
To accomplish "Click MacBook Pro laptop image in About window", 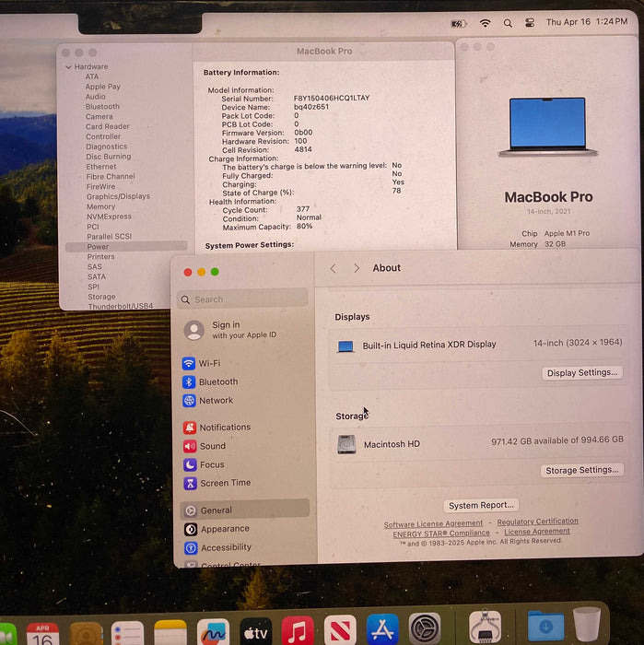I will coord(548,127).
